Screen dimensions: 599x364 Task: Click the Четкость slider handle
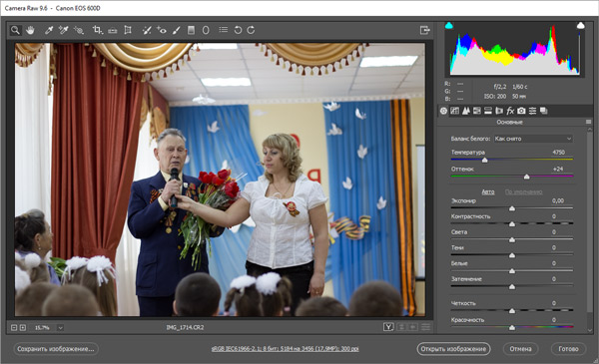pos(512,311)
